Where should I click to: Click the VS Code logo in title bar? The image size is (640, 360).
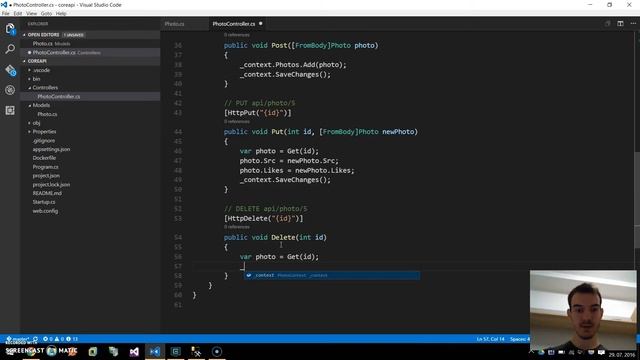click(4, 5)
